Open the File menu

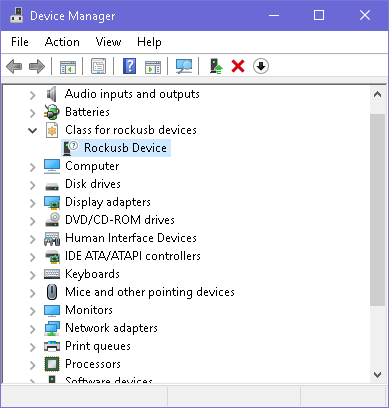pyautogui.click(x=20, y=42)
